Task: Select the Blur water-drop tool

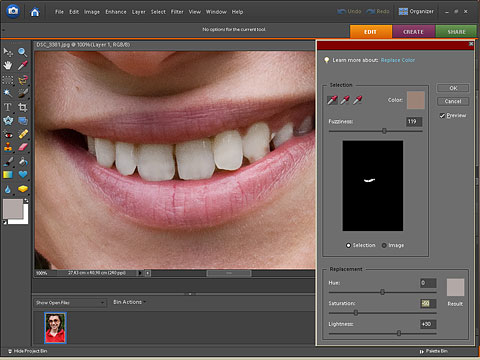Action: (8, 189)
